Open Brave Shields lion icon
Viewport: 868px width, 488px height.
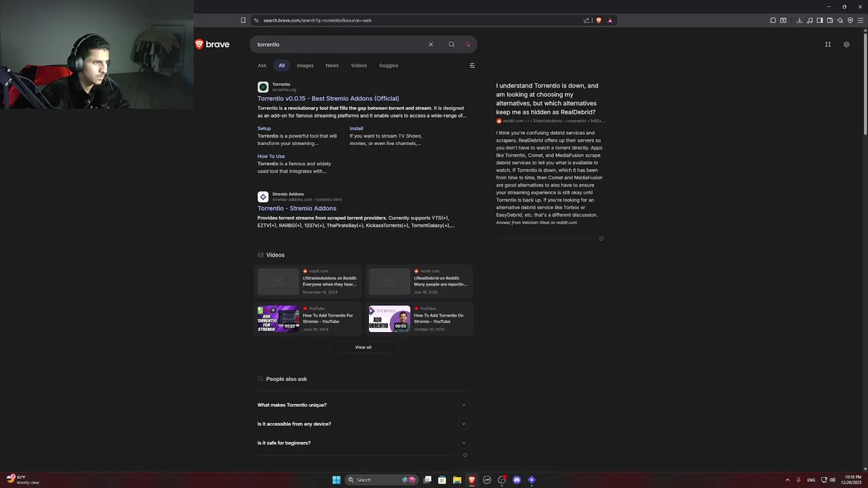click(598, 20)
